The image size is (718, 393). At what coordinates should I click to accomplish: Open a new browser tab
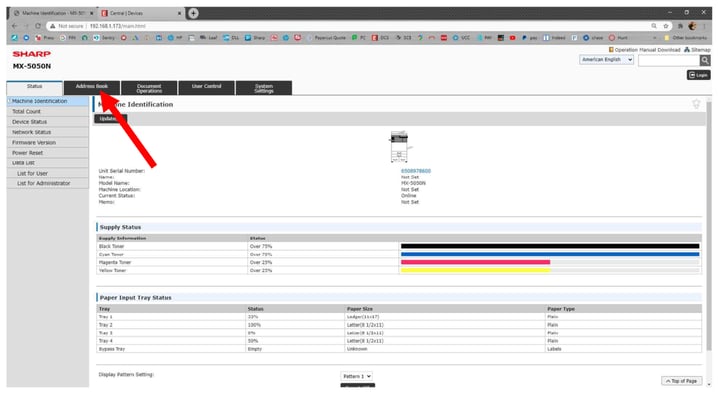pos(193,13)
